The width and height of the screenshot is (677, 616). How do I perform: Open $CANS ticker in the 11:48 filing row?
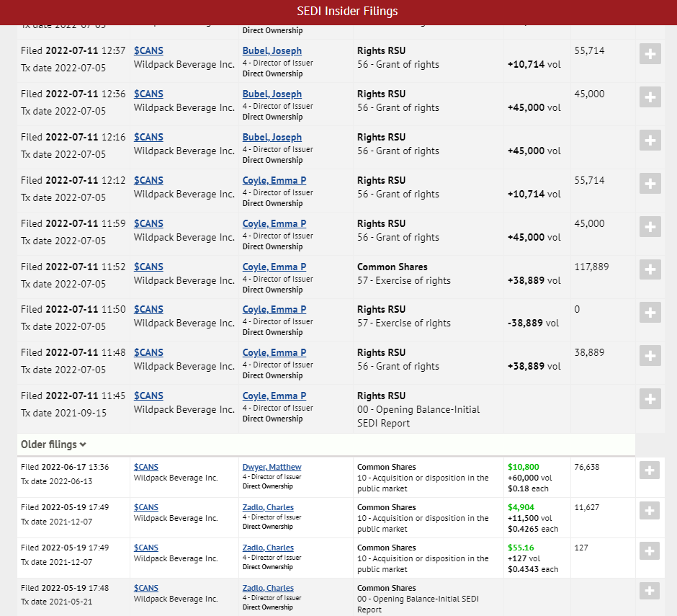[148, 352]
